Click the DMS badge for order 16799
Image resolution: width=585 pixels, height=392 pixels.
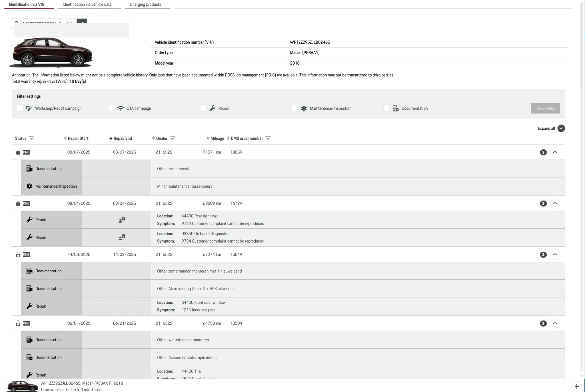coord(26,203)
